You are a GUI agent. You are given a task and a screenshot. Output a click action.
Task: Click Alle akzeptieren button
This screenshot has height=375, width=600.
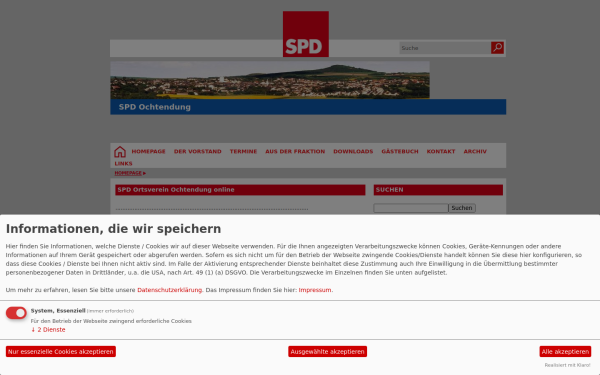click(565, 351)
